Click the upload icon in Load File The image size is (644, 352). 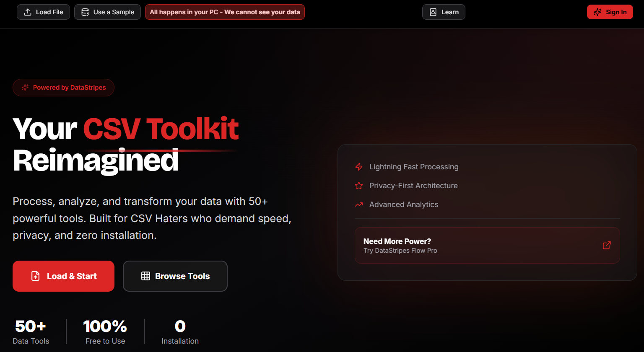click(x=28, y=12)
